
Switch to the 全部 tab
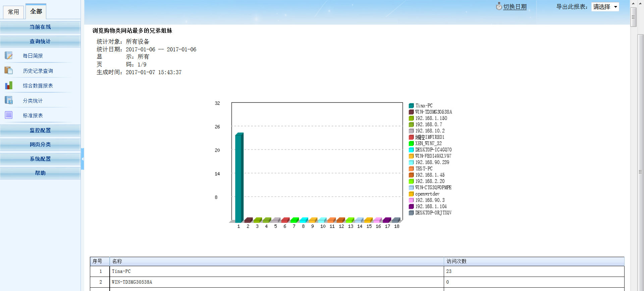36,11
